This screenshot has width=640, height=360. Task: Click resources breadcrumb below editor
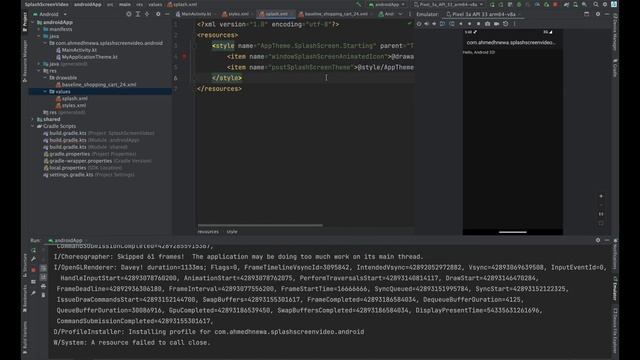click(208, 231)
